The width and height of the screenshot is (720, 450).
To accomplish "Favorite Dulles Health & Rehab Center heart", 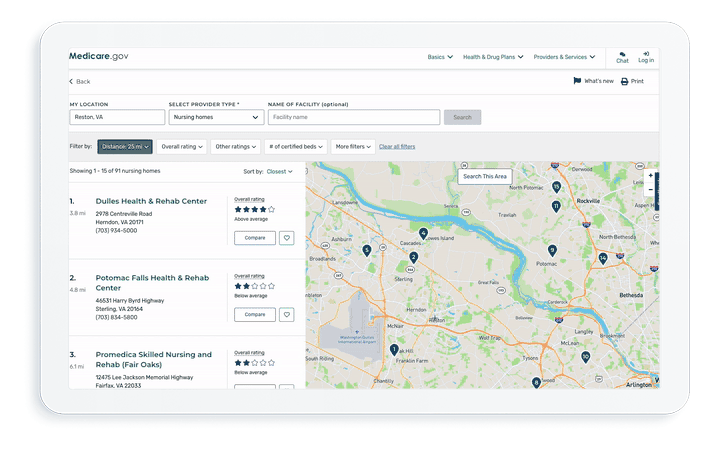I will pos(286,238).
